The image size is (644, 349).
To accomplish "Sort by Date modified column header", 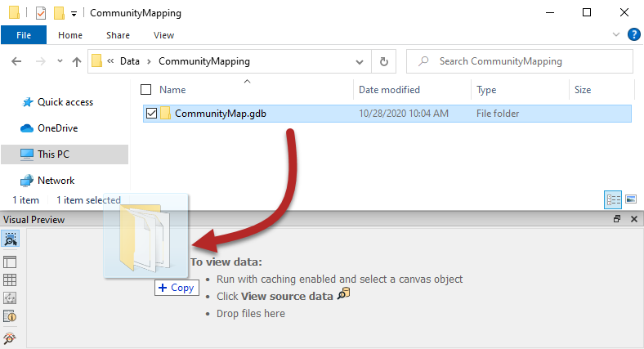I will point(389,90).
